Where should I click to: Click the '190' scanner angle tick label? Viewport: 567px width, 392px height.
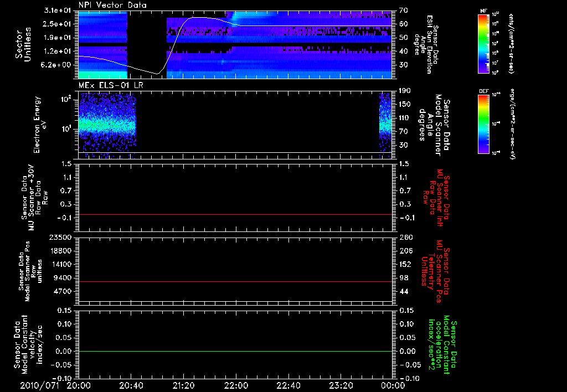[x=405, y=91]
